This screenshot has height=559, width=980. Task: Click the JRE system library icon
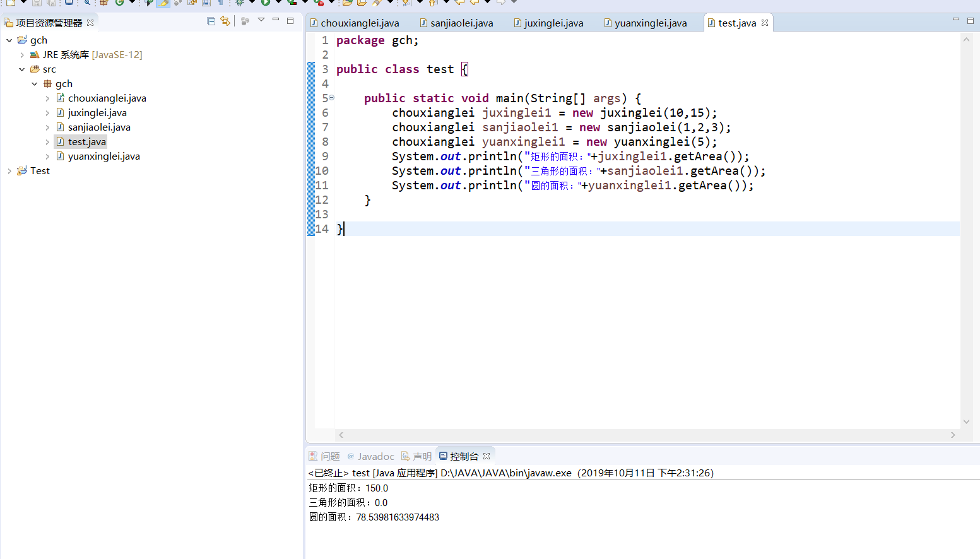coord(35,55)
